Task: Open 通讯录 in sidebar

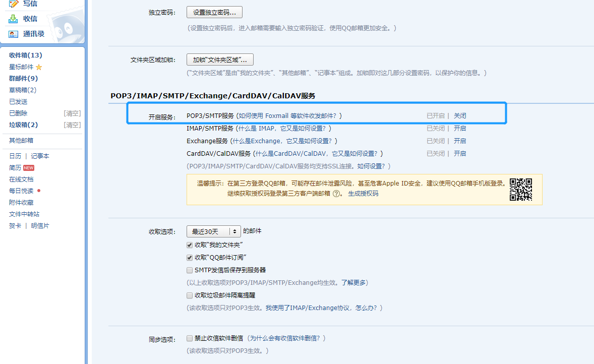Action: (34, 34)
